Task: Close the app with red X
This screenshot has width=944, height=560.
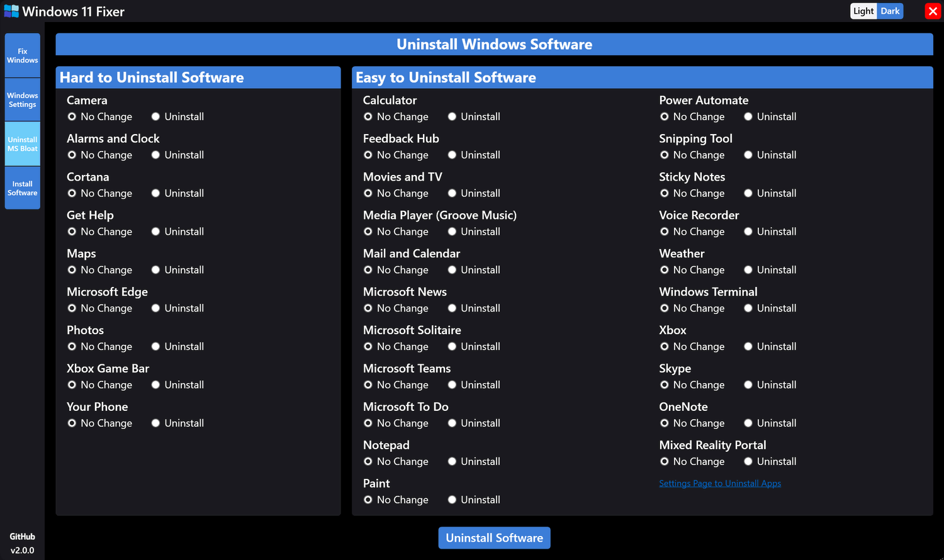Action: point(933,11)
